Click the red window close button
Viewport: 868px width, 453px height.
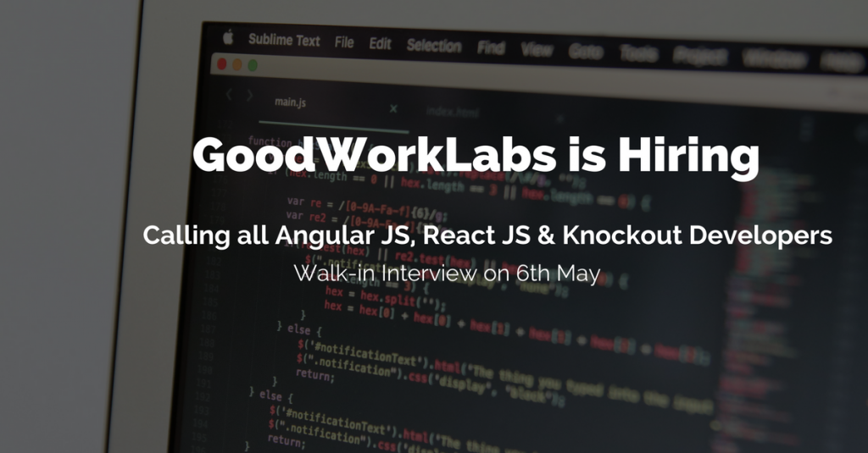pos(222,64)
